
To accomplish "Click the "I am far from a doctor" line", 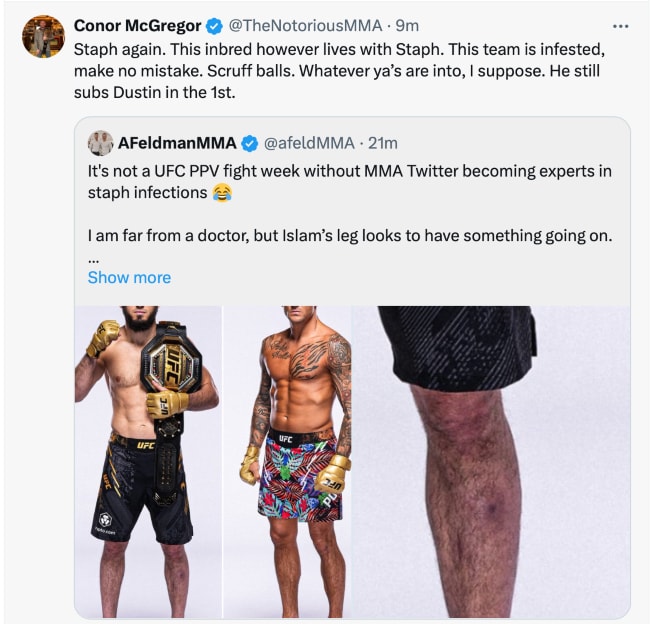I will [x=349, y=235].
